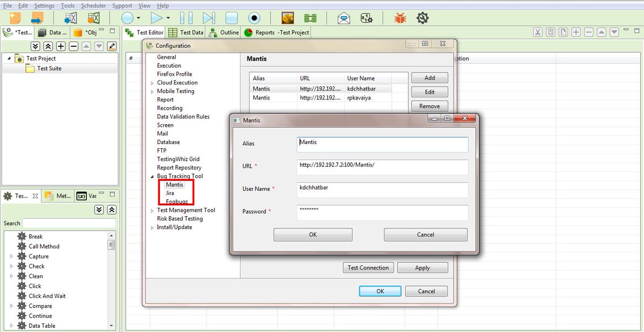Click the blue Excel import icon

70,18
